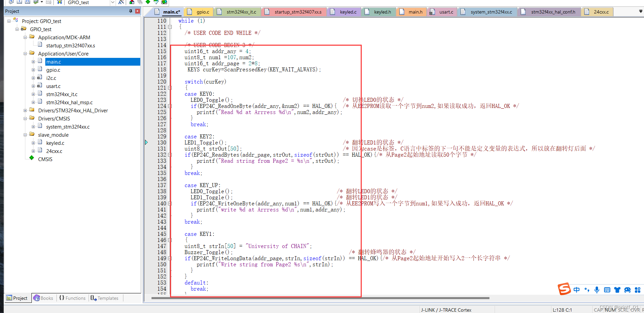Collapse code fold at line 149
This screenshot has width=644, height=313.
[170, 258]
